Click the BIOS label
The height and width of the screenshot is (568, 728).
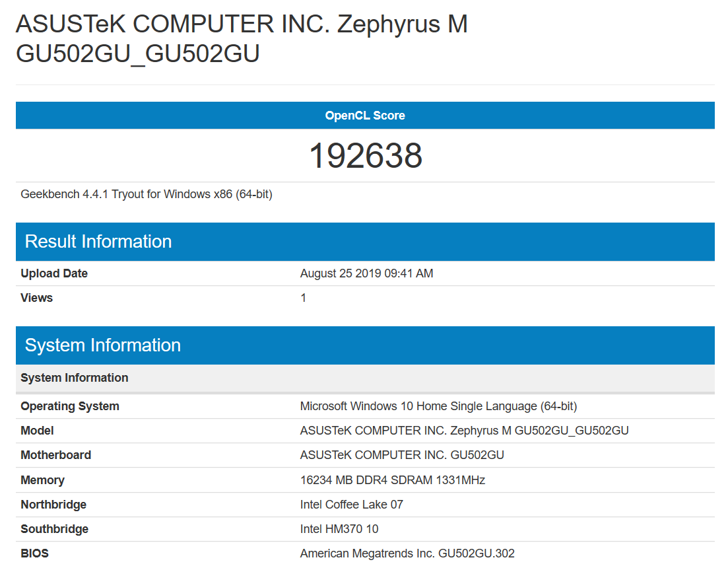[34, 553]
